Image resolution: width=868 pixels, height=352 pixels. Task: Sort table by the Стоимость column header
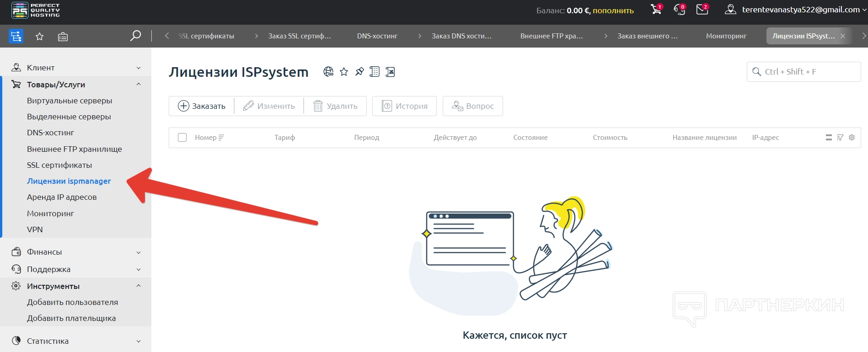(x=610, y=138)
